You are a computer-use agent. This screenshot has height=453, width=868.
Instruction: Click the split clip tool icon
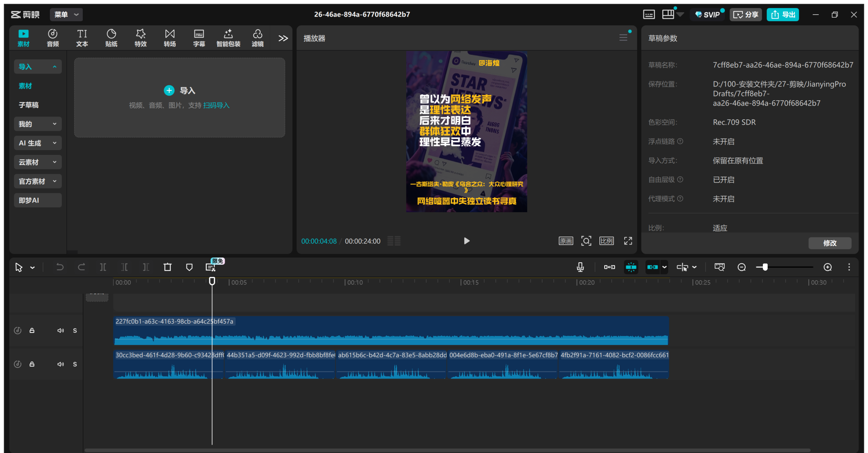103,267
